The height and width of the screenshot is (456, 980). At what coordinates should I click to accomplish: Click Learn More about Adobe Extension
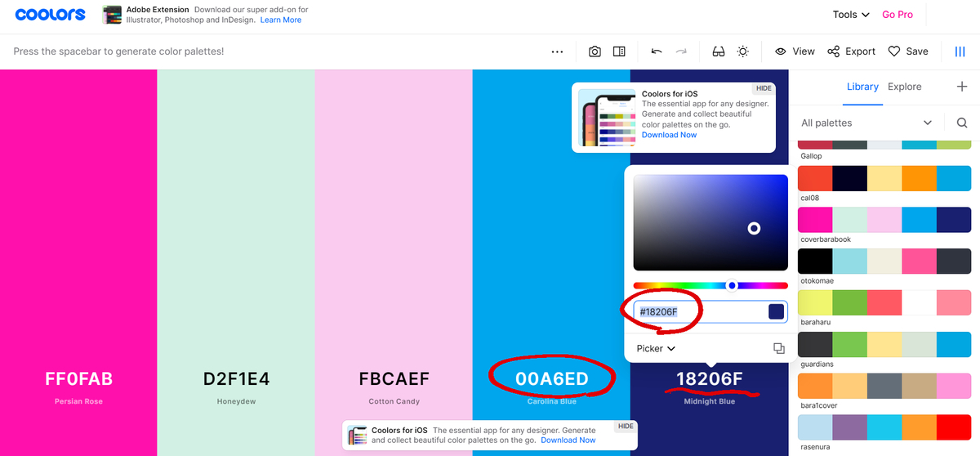pos(281,20)
